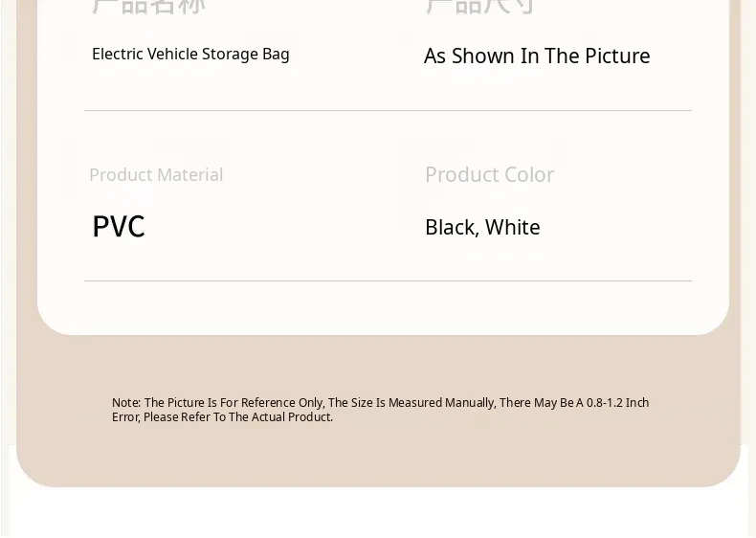Click the cut-off Chinese product size heading

click(x=479, y=7)
